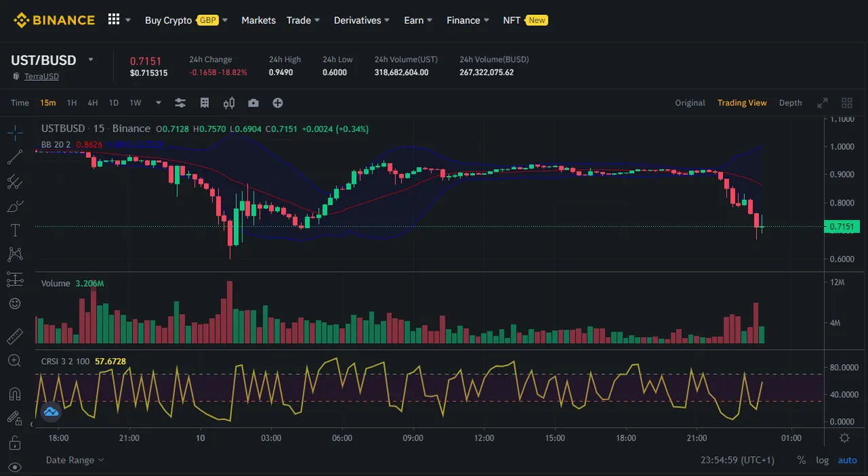Open the TerraUSD info link
Viewport: 868px width, 476px height.
[x=41, y=77]
